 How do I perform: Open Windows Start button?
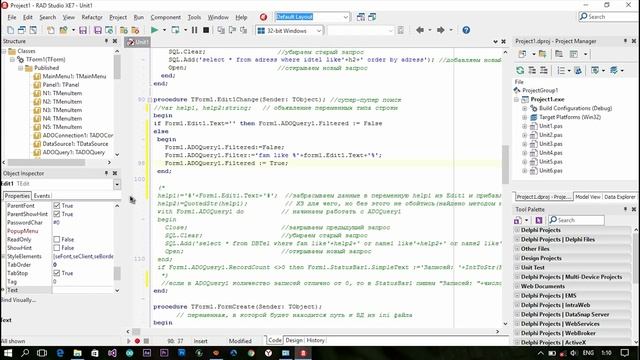(8, 353)
